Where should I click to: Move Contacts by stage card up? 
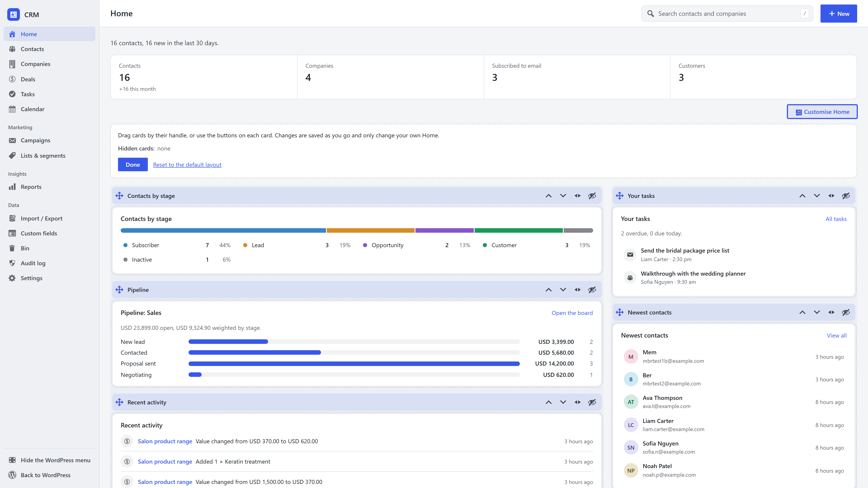(549, 196)
